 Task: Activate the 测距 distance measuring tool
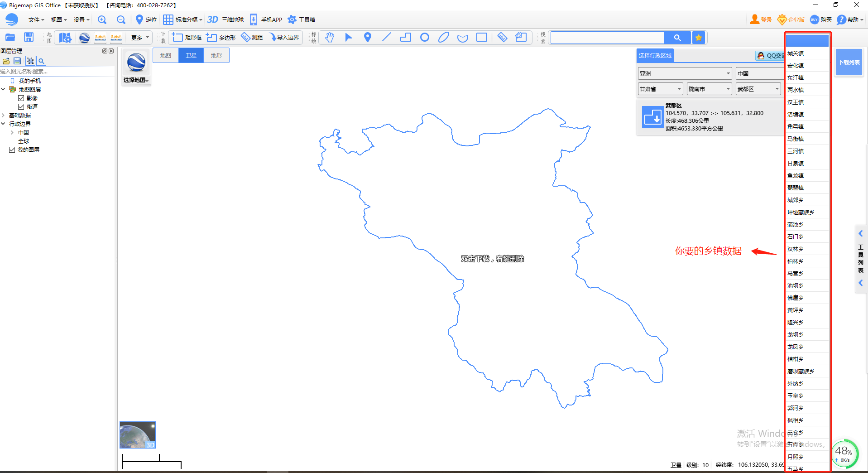[252, 38]
